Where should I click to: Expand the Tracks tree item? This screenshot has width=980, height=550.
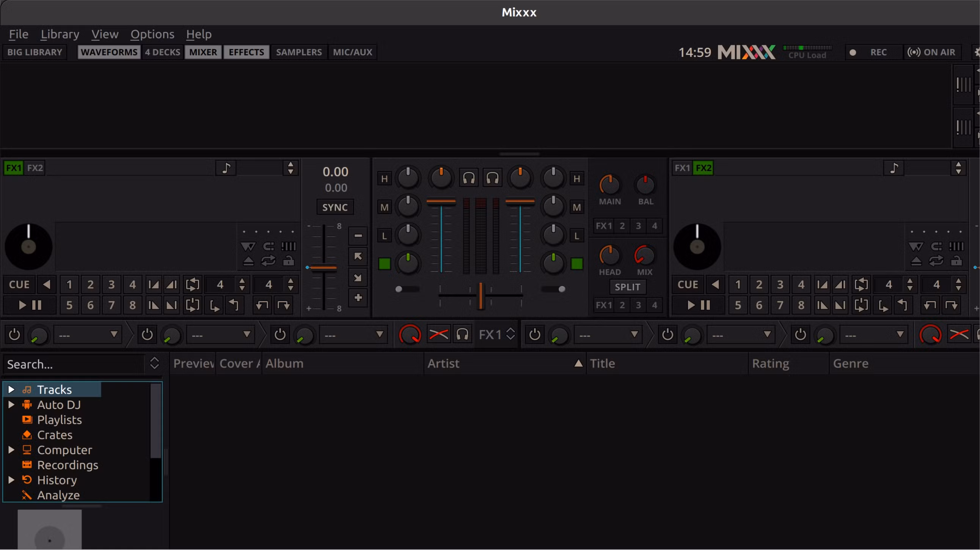(x=11, y=389)
